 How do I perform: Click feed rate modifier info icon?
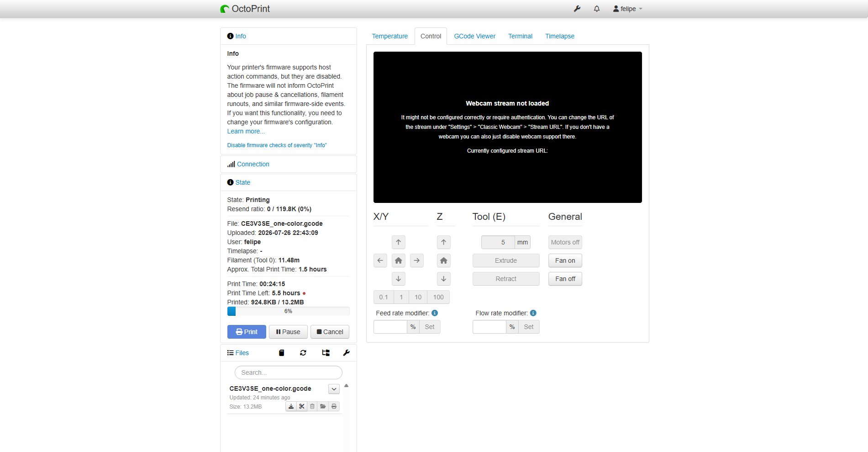[x=435, y=313]
